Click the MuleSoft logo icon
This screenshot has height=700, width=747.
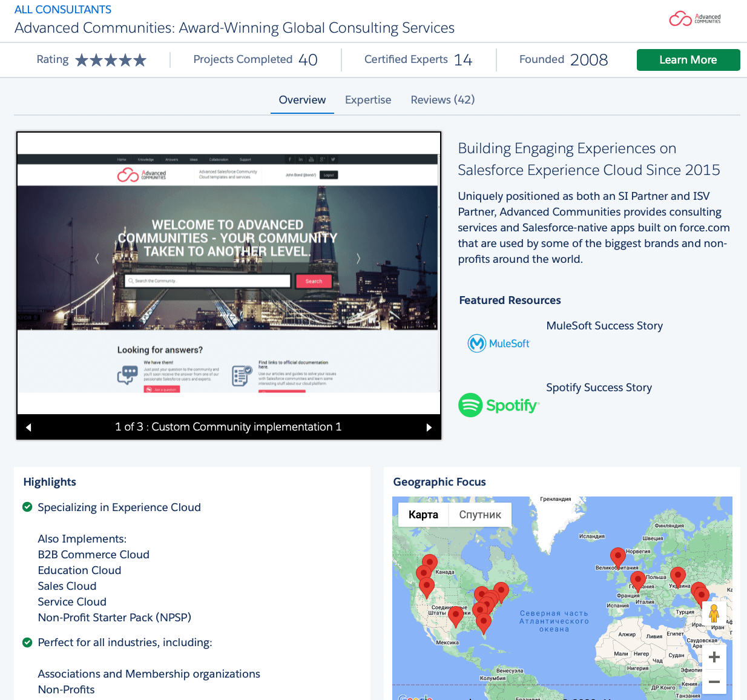click(478, 343)
